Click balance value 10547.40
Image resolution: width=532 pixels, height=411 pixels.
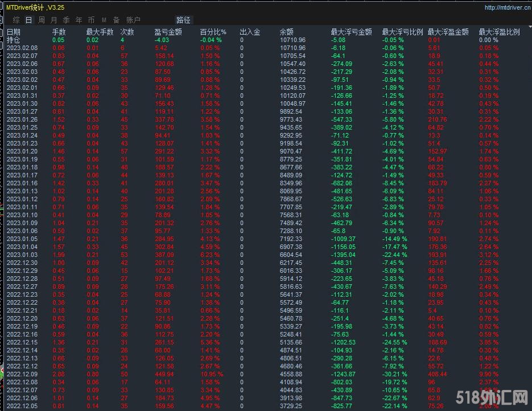(x=292, y=64)
